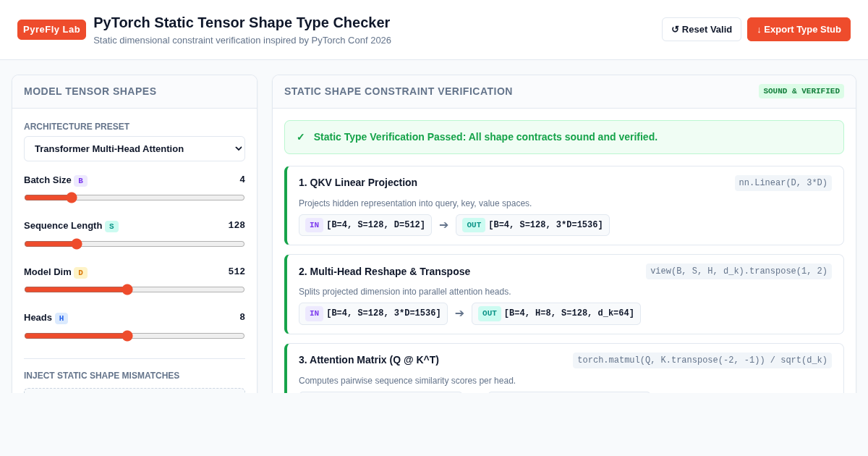This screenshot has width=868, height=456.
Task: Click the D badge beside Model Dim
Action: click(80, 273)
